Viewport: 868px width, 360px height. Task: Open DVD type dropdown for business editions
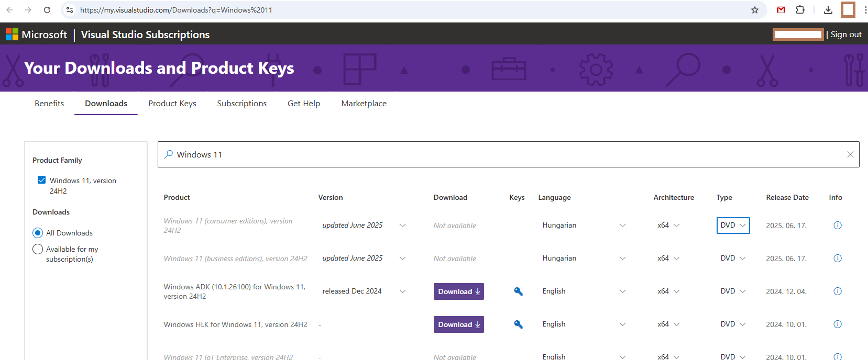click(733, 258)
